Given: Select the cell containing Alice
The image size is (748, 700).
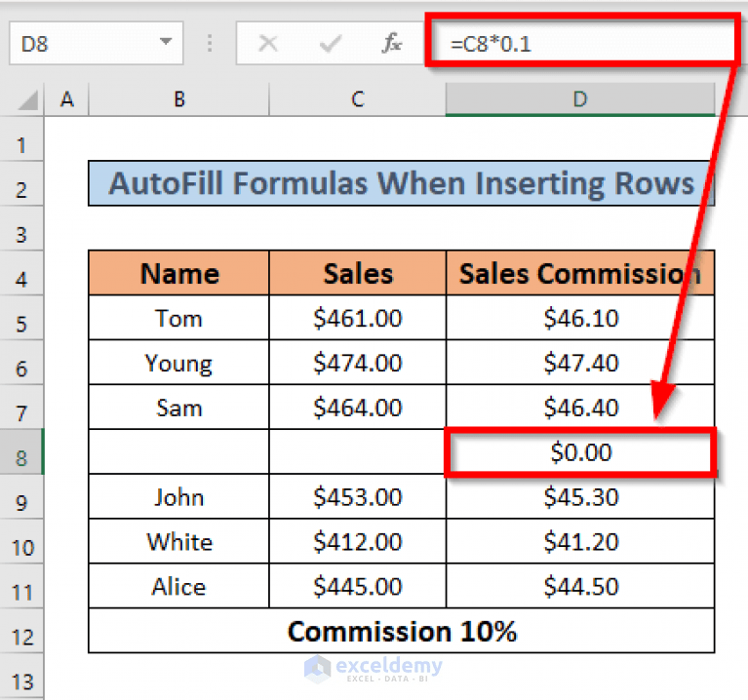Looking at the screenshot, I should [x=178, y=586].
